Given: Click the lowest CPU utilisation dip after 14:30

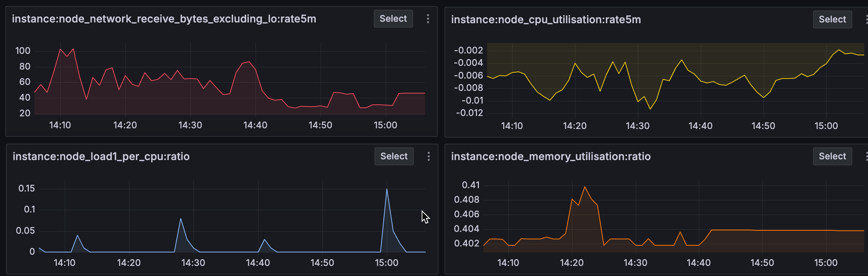Looking at the screenshot, I should [650, 109].
